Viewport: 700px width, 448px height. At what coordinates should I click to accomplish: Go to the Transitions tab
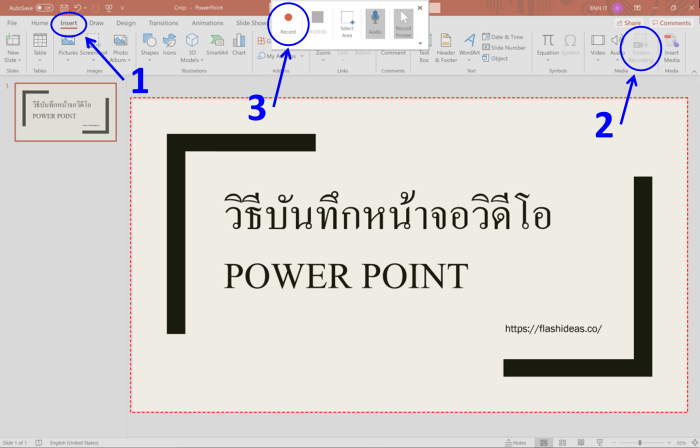163,23
